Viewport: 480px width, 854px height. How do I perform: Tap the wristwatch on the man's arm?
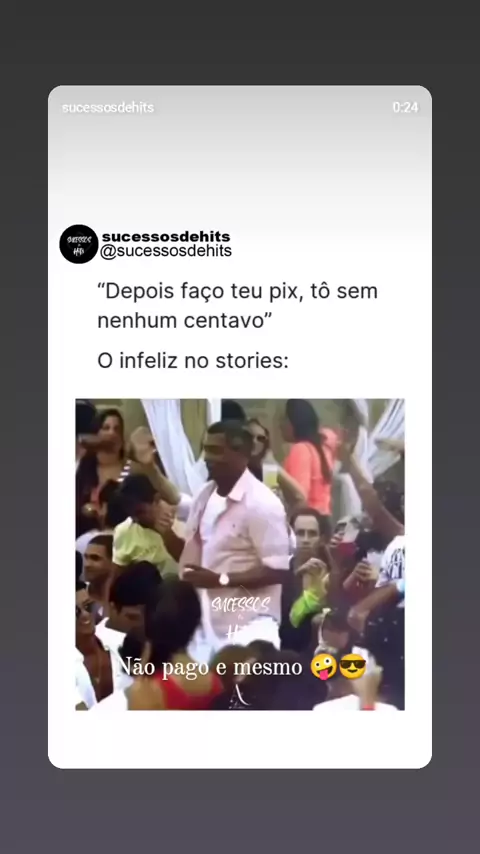coord(224,579)
